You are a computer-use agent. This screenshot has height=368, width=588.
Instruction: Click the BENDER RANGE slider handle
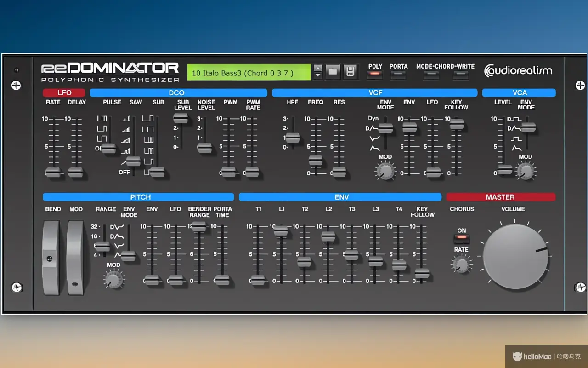(x=199, y=226)
